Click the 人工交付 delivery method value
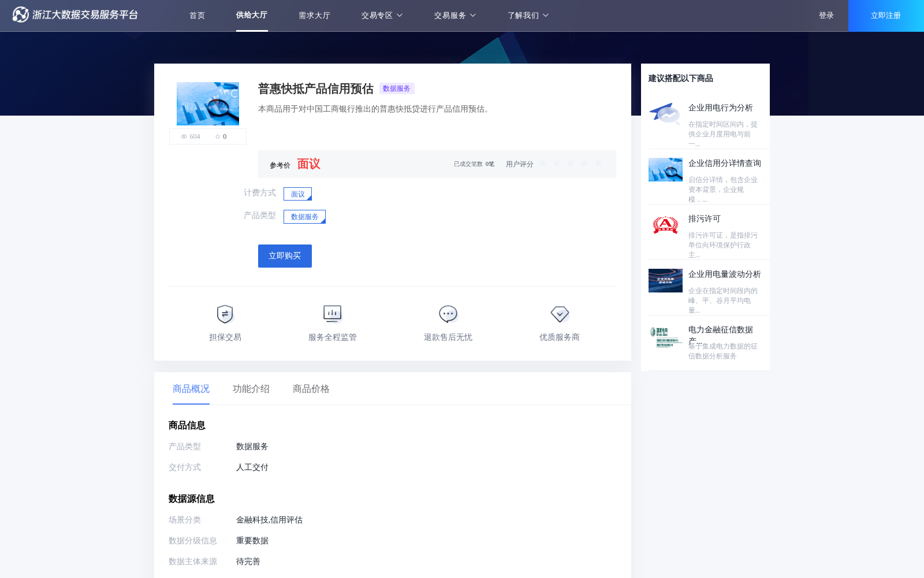The height and width of the screenshot is (578, 924). click(252, 467)
